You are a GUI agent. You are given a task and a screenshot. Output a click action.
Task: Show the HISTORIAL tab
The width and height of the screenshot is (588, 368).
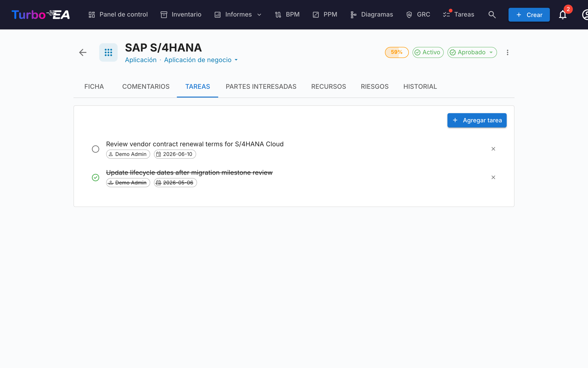coord(420,87)
